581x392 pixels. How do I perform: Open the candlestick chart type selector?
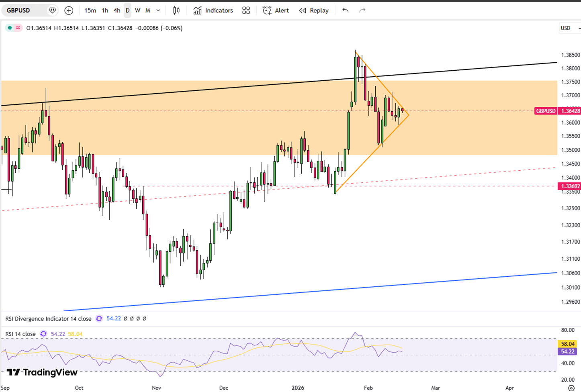point(176,10)
